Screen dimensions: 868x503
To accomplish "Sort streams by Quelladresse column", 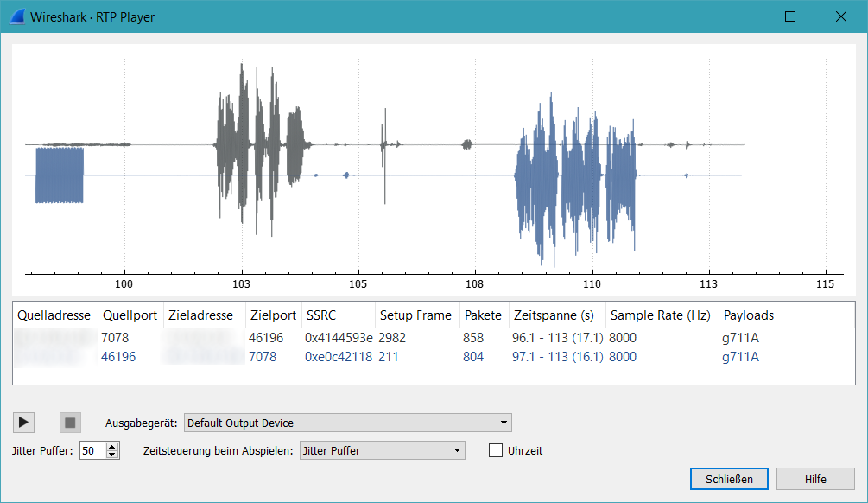I will tap(54, 315).
